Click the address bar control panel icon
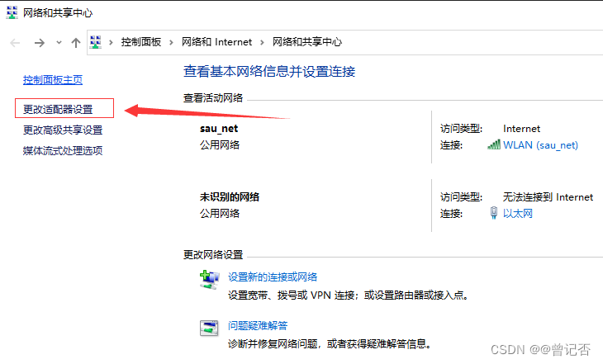The image size is (603, 364). coord(96,42)
